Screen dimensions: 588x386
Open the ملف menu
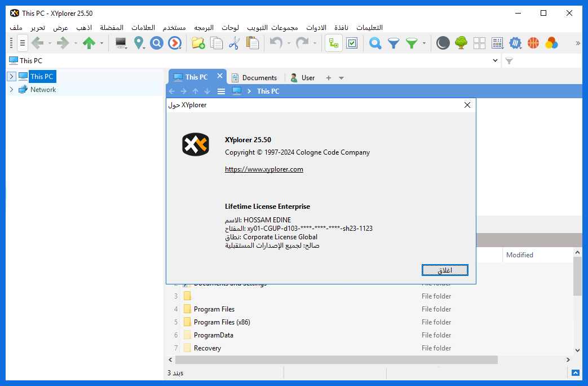pos(16,28)
